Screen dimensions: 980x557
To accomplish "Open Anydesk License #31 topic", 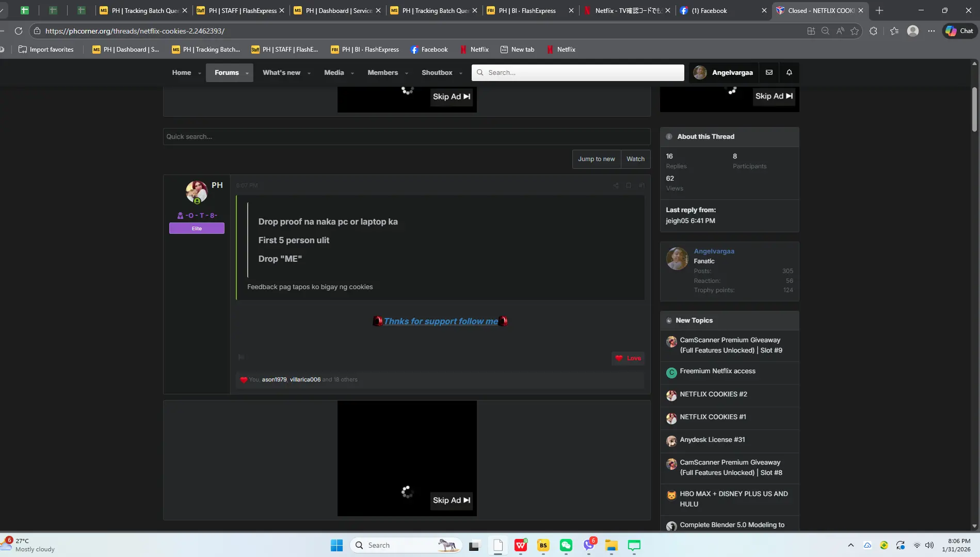I will [x=712, y=440].
